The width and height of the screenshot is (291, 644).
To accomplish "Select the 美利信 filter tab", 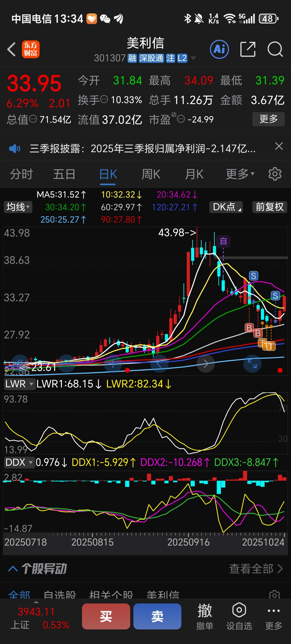I will (163, 594).
